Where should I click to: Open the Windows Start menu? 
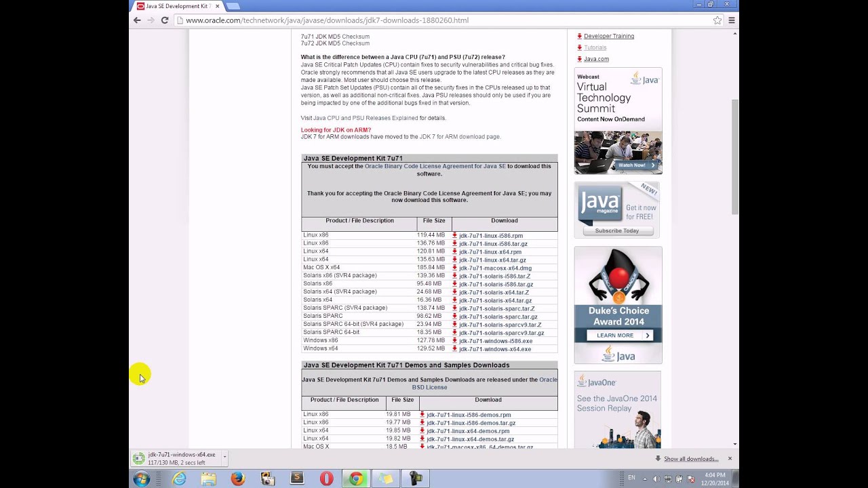click(142, 479)
